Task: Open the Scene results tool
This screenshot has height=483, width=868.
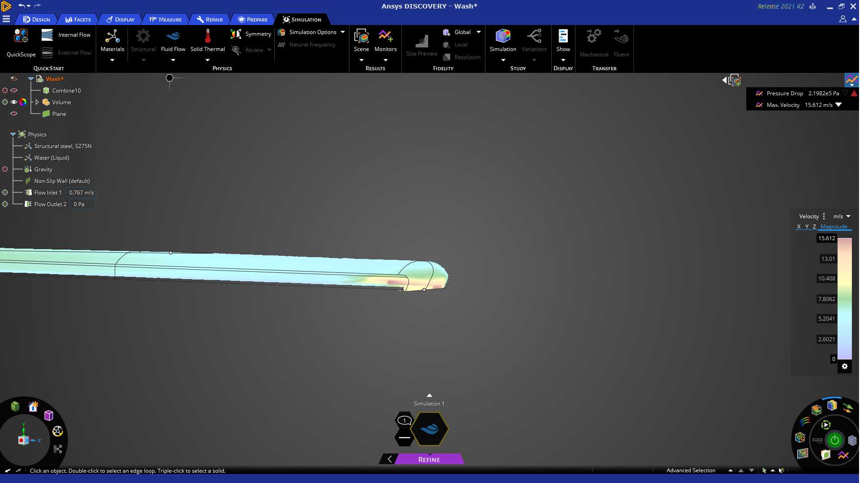Action: coord(361,41)
